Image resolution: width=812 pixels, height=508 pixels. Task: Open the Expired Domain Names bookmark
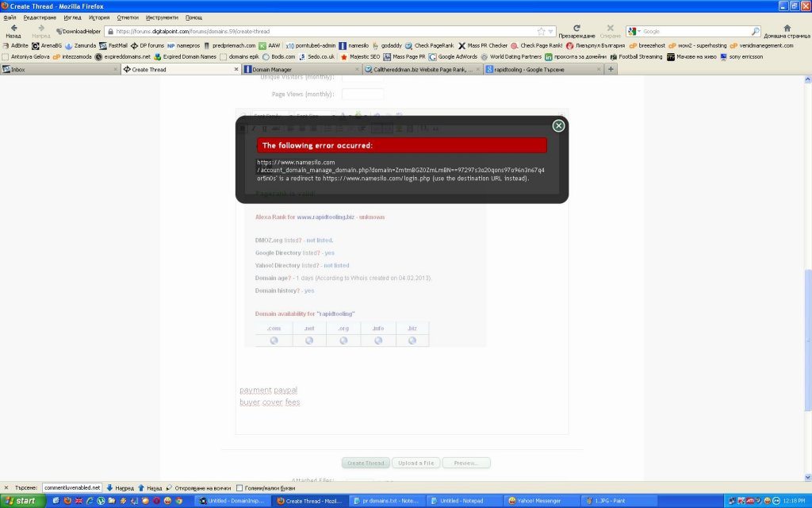185,57
